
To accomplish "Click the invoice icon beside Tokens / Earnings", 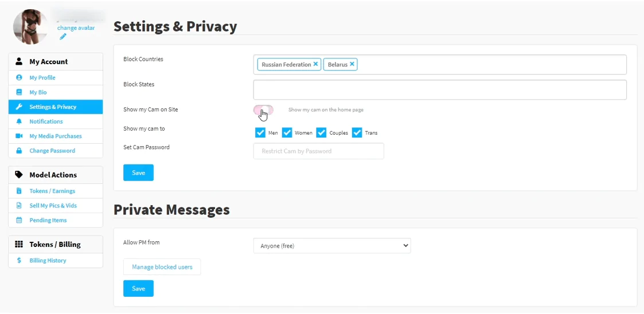I will coord(19,191).
